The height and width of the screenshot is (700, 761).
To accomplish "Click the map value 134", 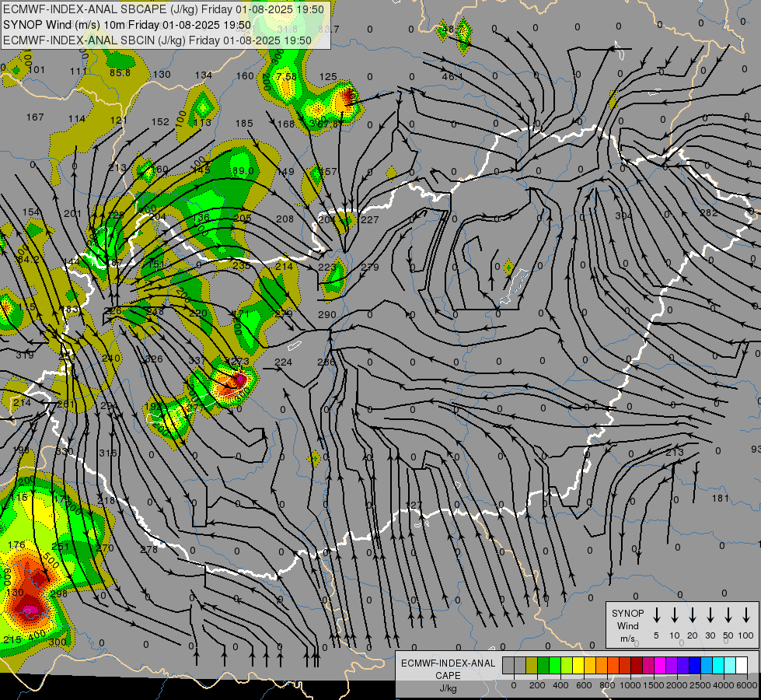I will tap(204, 75).
